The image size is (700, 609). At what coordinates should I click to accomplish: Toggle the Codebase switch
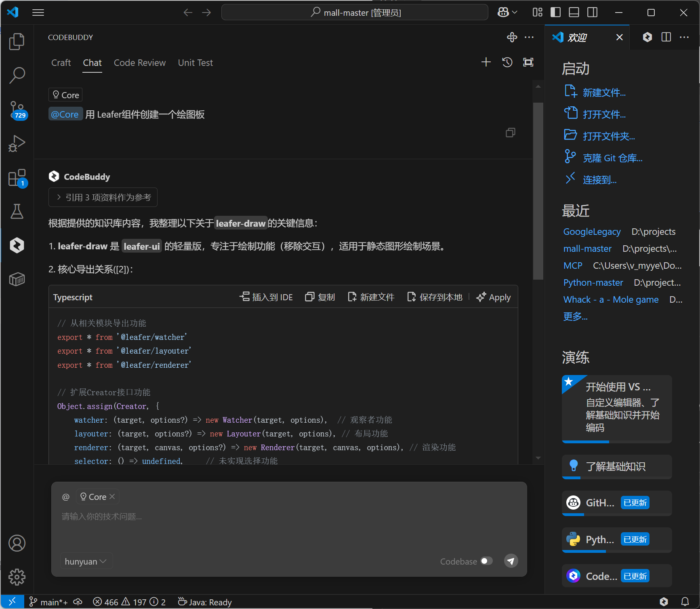pyautogui.click(x=486, y=561)
